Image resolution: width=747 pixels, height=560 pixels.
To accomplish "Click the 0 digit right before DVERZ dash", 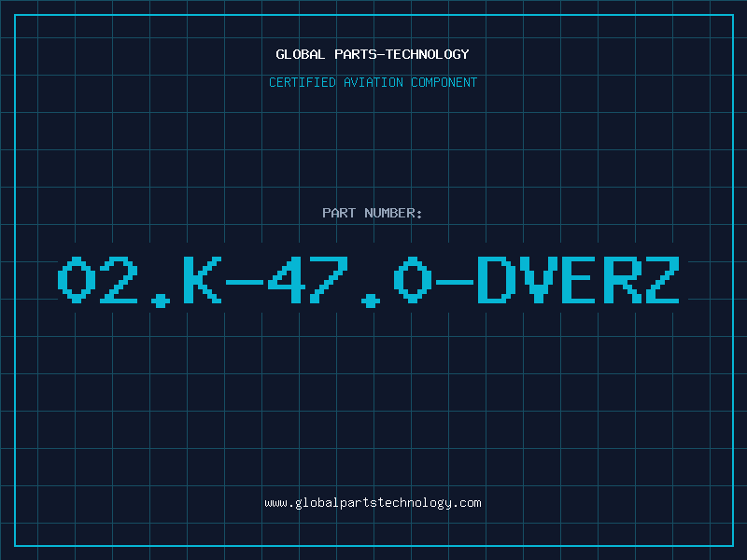I will click(413, 280).
